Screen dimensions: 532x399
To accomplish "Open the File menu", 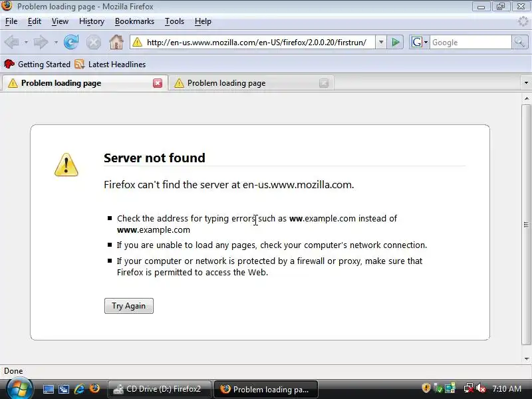I will point(11,21).
